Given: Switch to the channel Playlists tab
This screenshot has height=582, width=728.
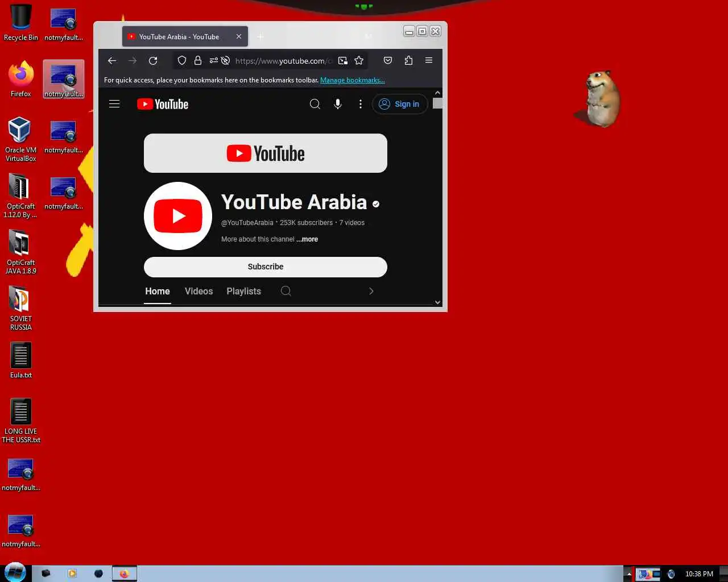Looking at the screenshot, I should (244, 291).
